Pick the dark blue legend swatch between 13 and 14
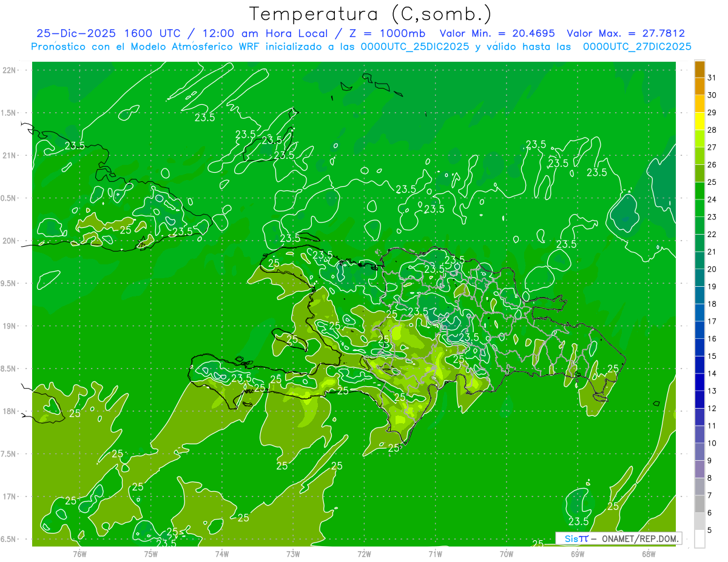Screen dimensions: 728x562 [x=699, y=382]
